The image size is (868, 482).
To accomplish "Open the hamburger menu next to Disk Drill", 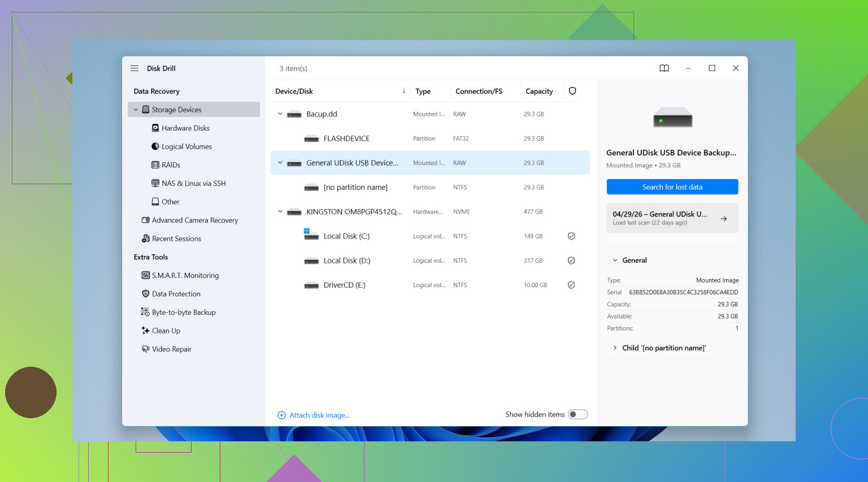I will (134, 68).
